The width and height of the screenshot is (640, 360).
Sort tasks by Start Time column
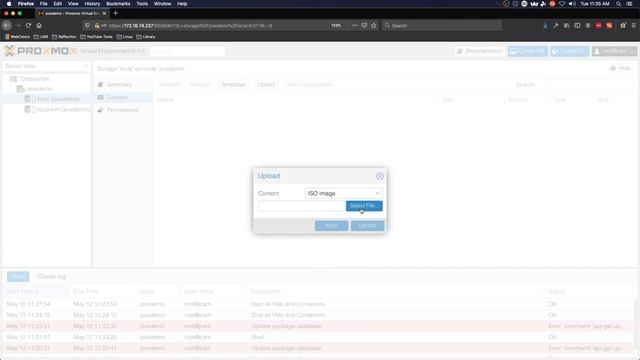(x=22, y=291)
